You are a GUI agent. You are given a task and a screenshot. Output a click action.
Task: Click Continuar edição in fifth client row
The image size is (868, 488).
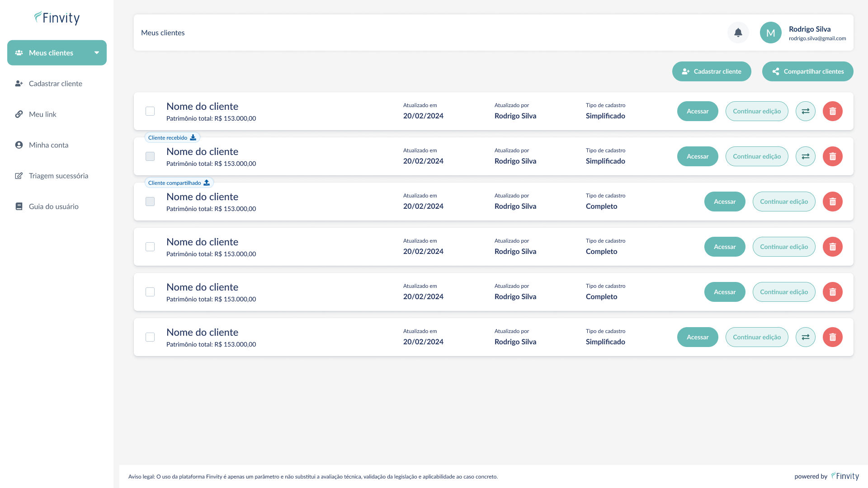(x=783, y=292)
